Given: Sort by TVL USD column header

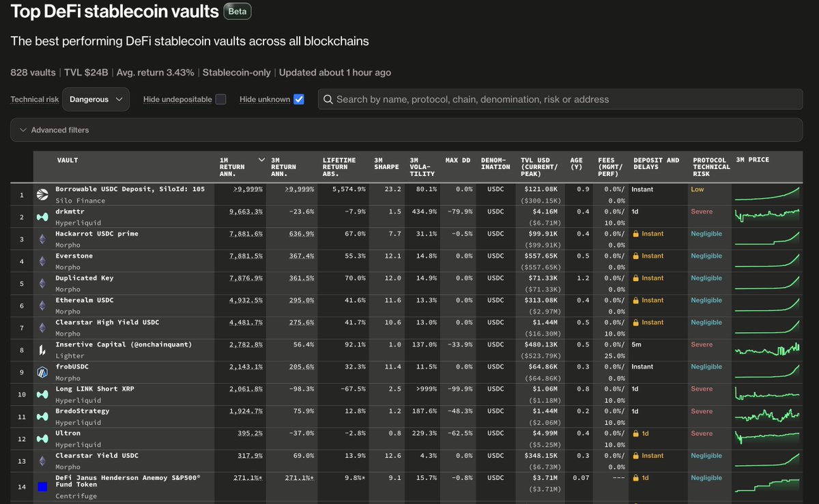Looking at the screenshot, I should [x=541, y=166].
